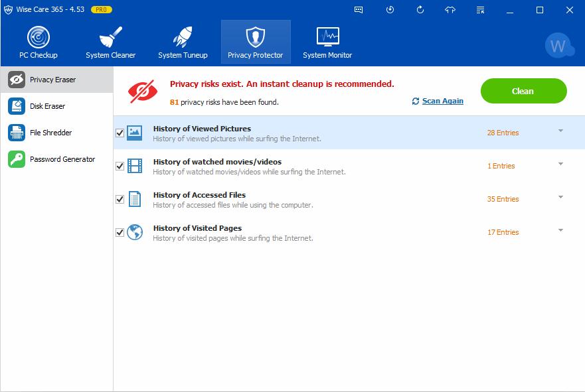Click the 1 Entries count

click(x=501, y=166)
